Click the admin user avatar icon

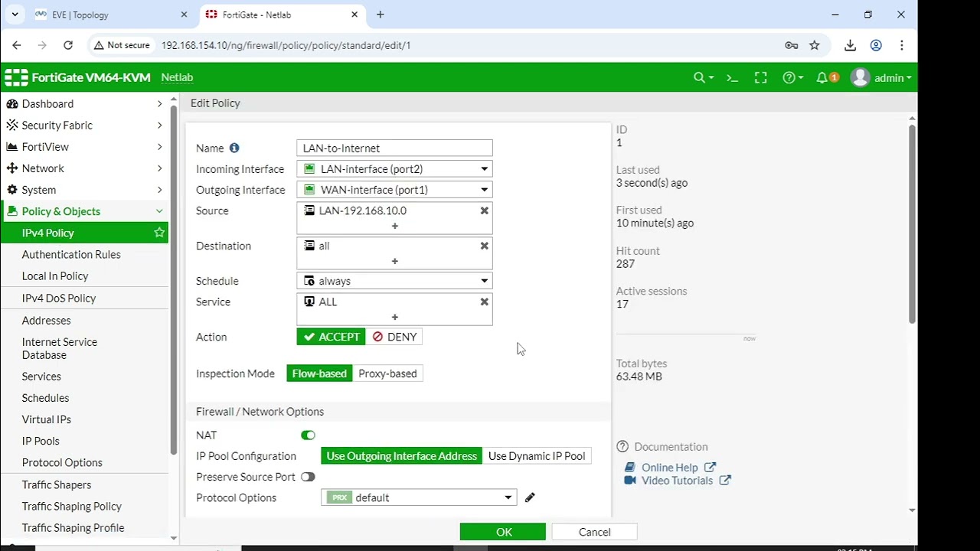(861, 77)
